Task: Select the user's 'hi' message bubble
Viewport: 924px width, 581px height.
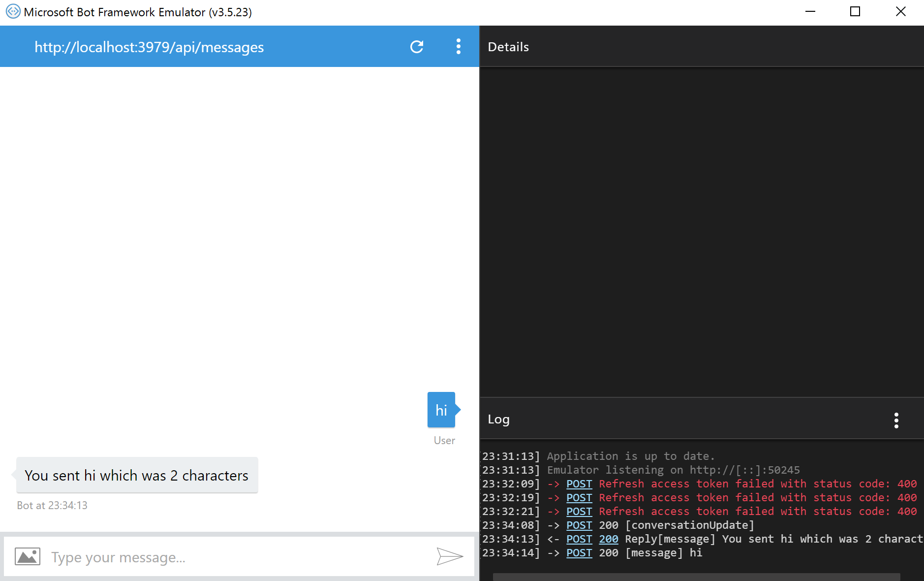Action: [x=441, y=410]
